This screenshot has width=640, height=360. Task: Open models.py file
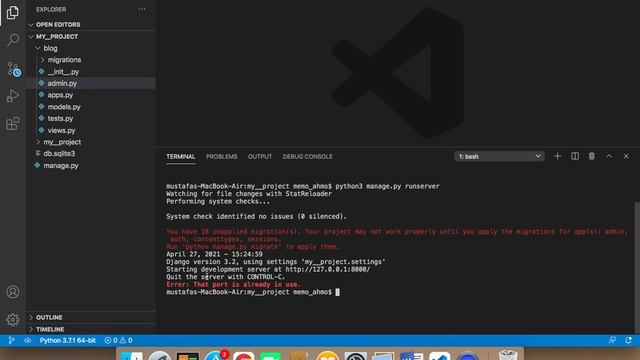pyautogui.click(x=64, y=107)
